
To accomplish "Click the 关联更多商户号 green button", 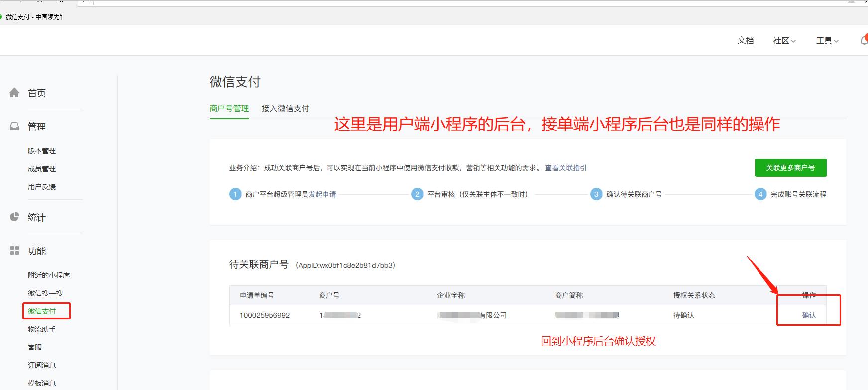I will tap(790, 168).
